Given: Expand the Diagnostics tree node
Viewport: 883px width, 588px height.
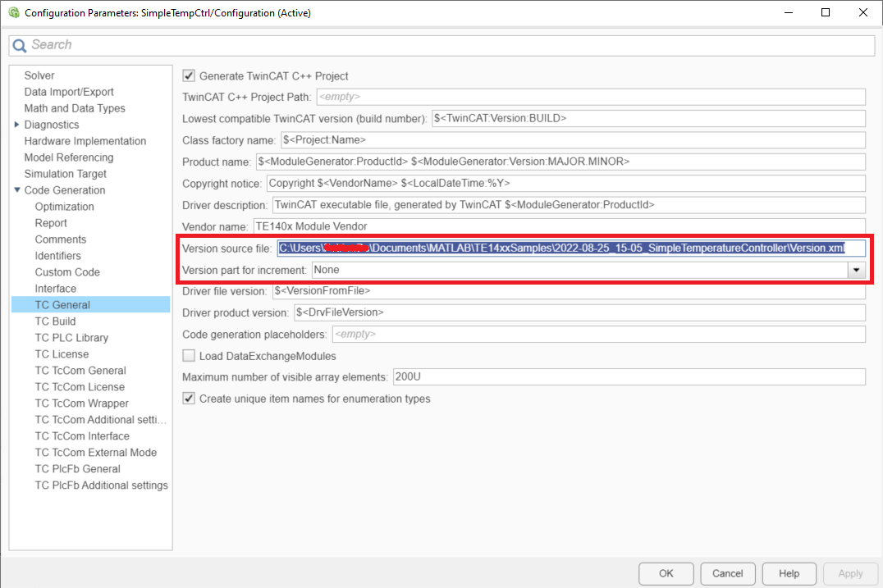Looking at the screenshot, I should [17, 125].
